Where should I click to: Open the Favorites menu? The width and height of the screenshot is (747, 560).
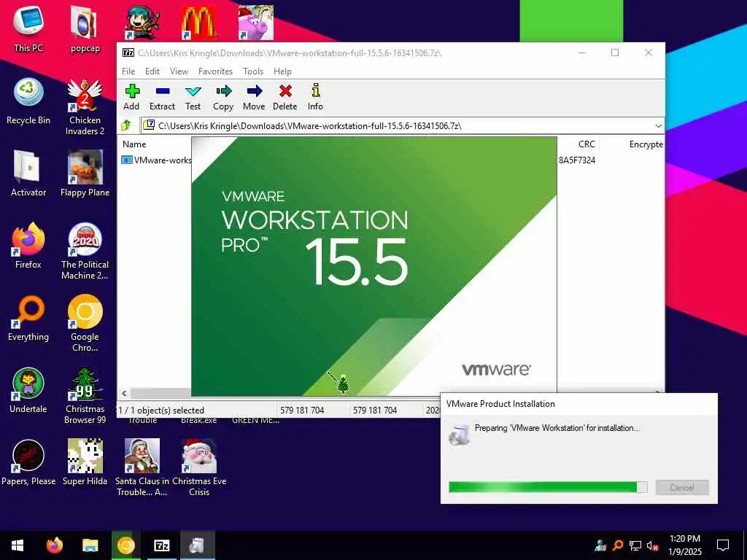point(215,71)
